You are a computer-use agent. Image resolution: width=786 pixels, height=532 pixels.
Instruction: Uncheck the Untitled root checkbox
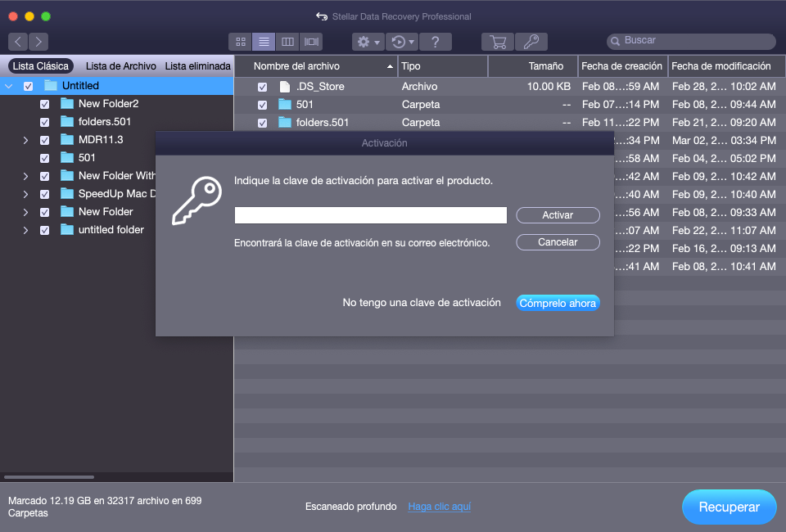click(x=29, y=86)
